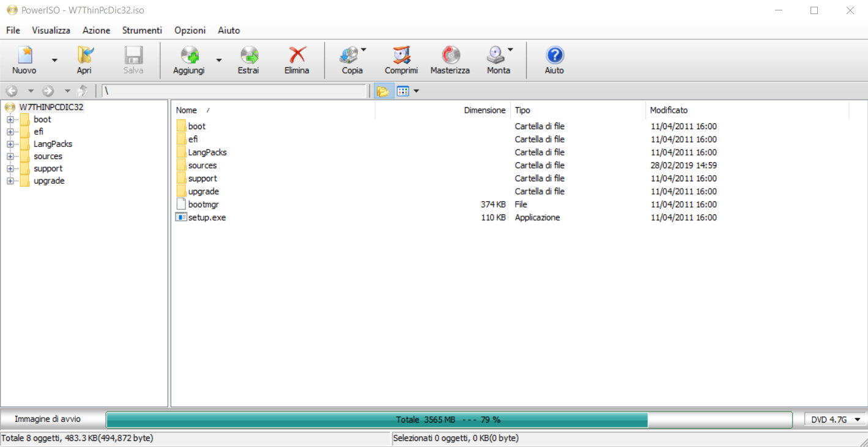This screenshot has height=447, width=868.
Task: Click the Aggiungi toolbar icon
Action: click(x=190, y=56)
